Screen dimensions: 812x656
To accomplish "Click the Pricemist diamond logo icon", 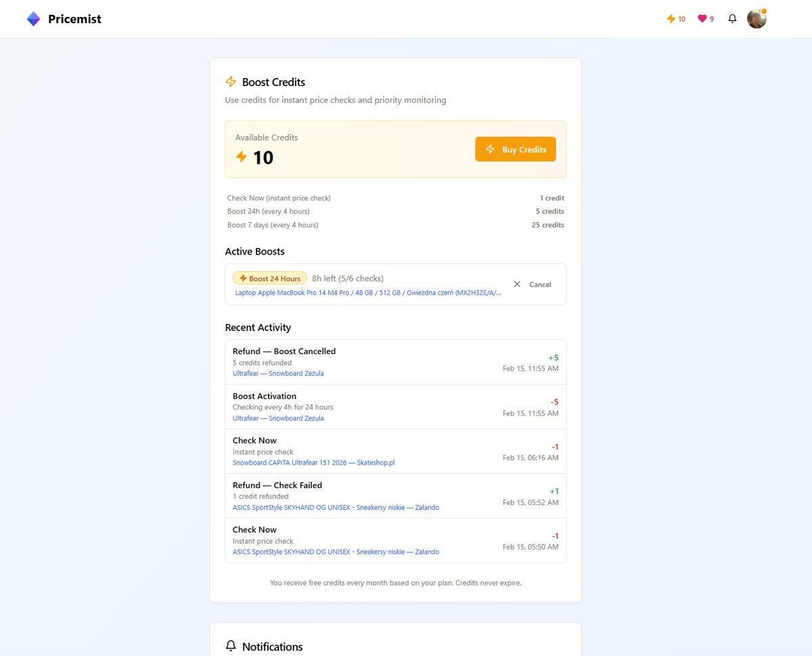I will pos(33,19).
